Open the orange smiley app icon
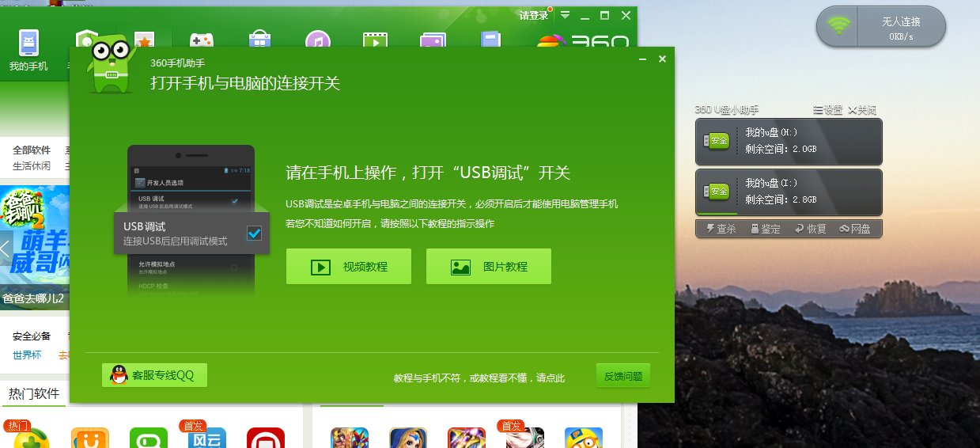Image resolution: width=980 pixels, height=448 pixels. click(x=90, y=438)
